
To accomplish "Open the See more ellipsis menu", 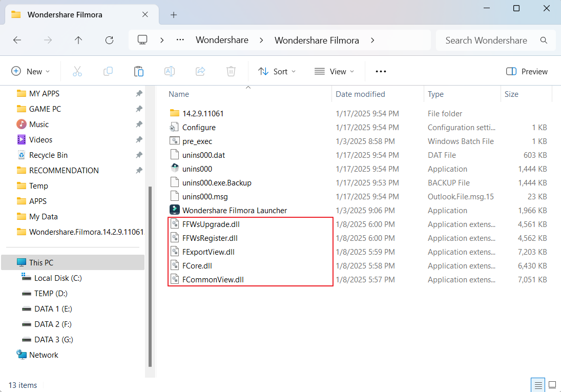I will coord(381,71).
